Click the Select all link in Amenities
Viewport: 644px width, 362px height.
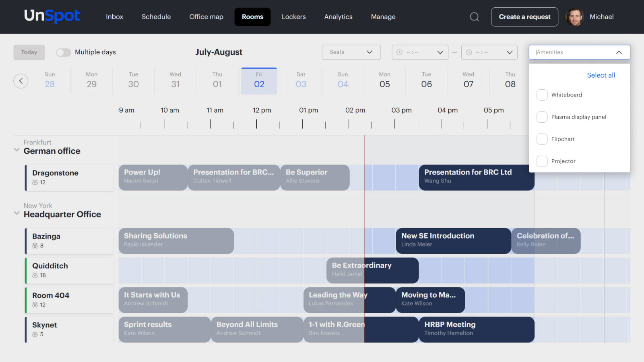[601, 75]
